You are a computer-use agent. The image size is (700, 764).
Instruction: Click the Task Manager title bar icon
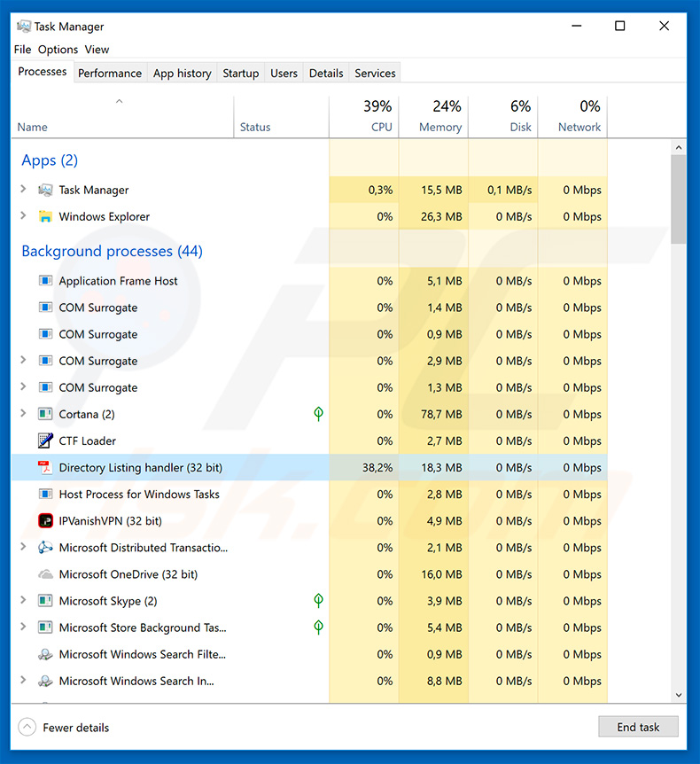click(23, 27)
